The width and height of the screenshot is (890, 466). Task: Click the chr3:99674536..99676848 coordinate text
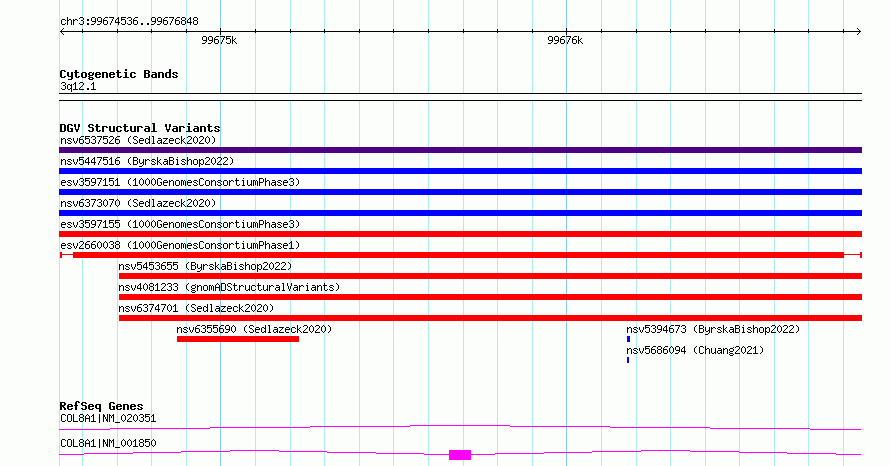(129, 22)
